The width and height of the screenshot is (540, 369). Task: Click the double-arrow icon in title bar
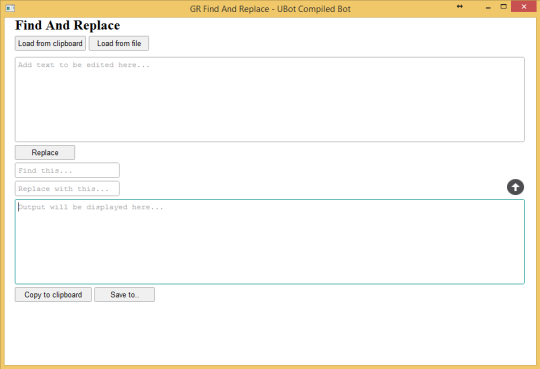pos(459,7)
